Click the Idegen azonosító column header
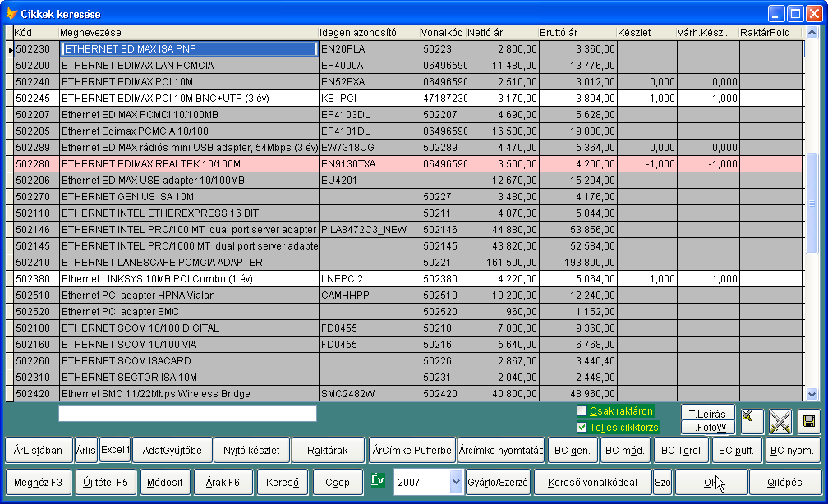828x504 pixels. click(369, 33)
